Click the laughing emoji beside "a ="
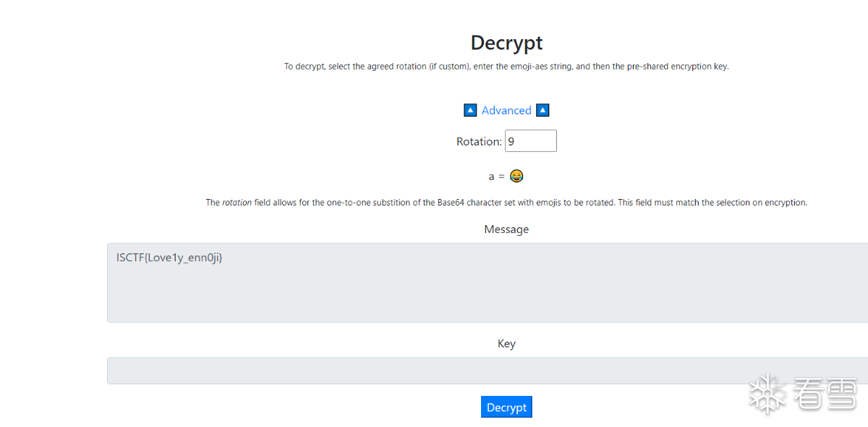This screenshot has width=868, height=427. [x=516, y=176]
